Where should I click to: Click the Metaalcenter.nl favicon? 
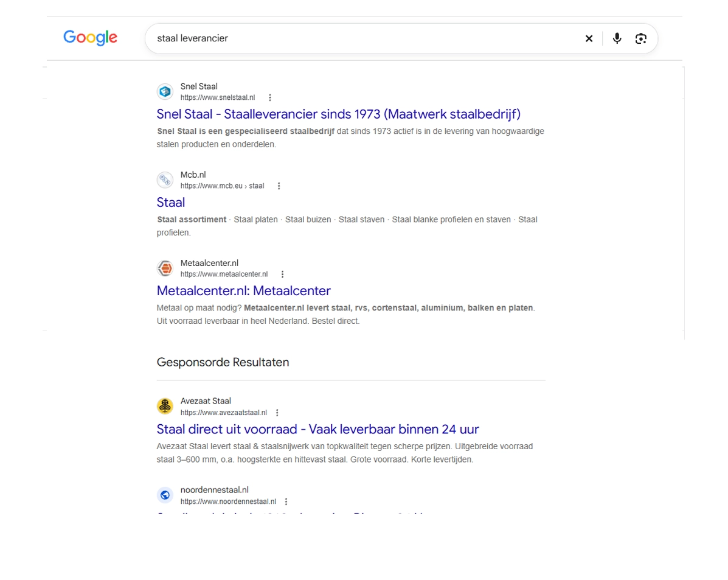coord(165,268)
